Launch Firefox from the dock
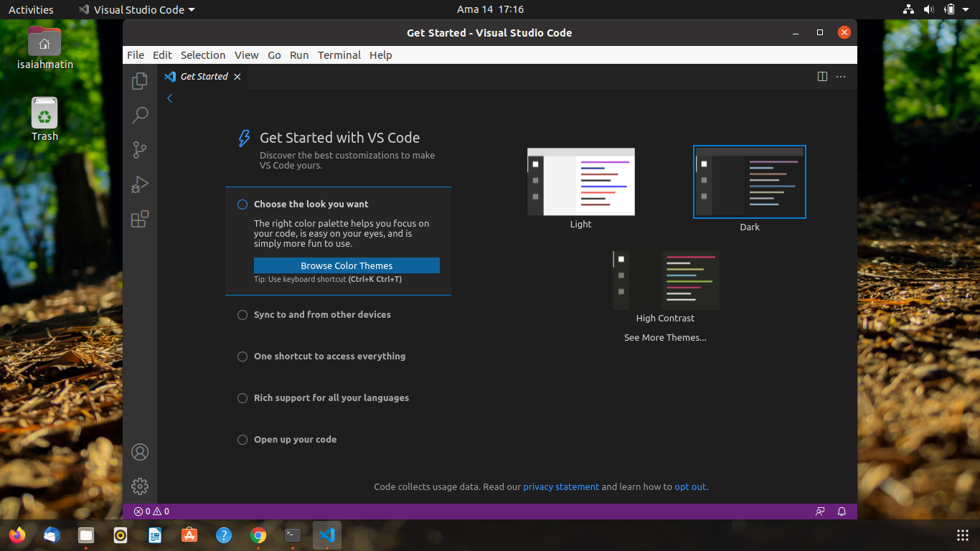The height and width of the screenshot is (551, 980). [17, 535]
